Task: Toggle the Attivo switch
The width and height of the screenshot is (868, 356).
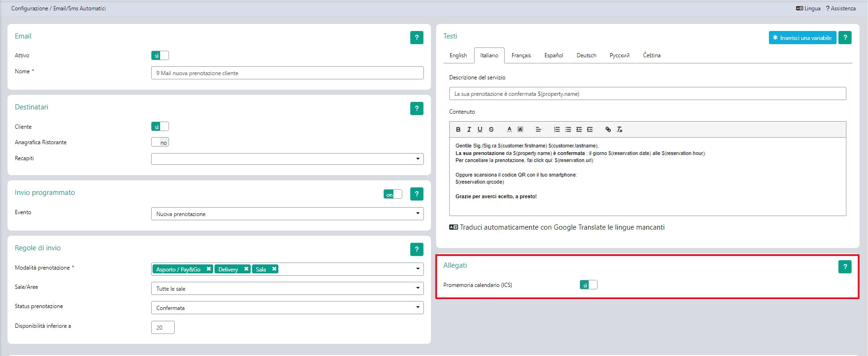Action: pos(160,55)
